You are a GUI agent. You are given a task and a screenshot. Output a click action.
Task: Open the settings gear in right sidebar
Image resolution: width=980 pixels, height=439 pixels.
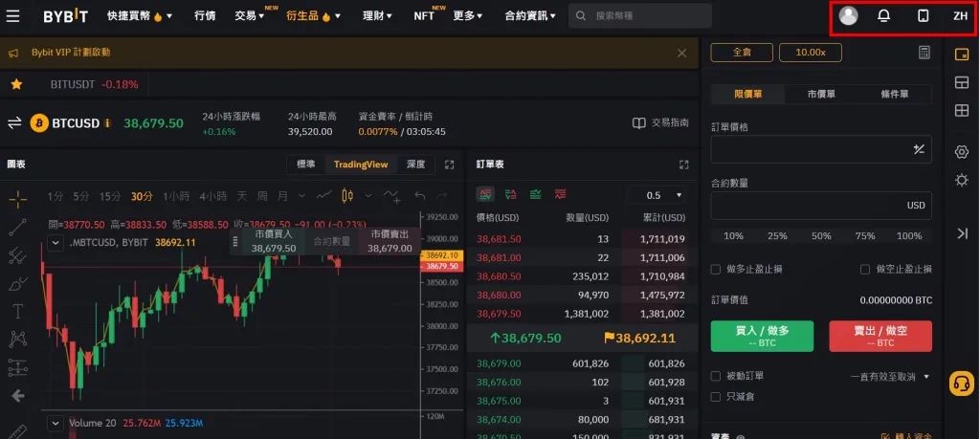point(962,152)
